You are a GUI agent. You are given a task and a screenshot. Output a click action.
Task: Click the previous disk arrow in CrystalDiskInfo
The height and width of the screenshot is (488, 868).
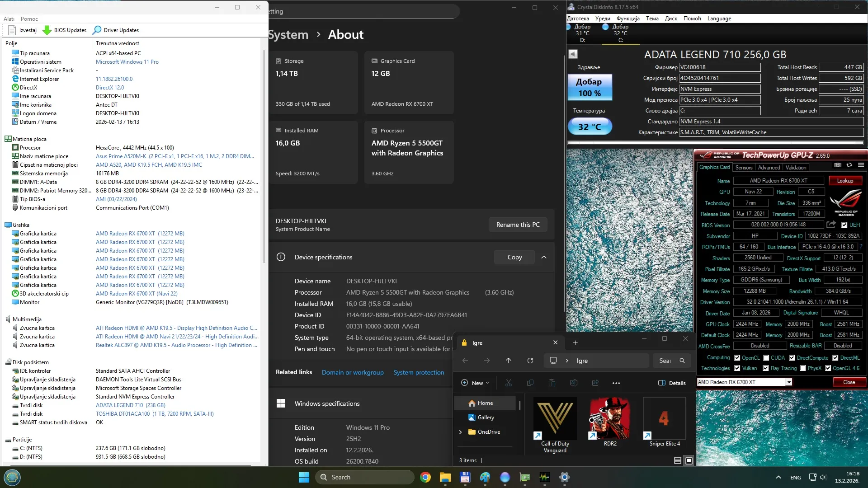pyautogui.click(x=573, y=54)
